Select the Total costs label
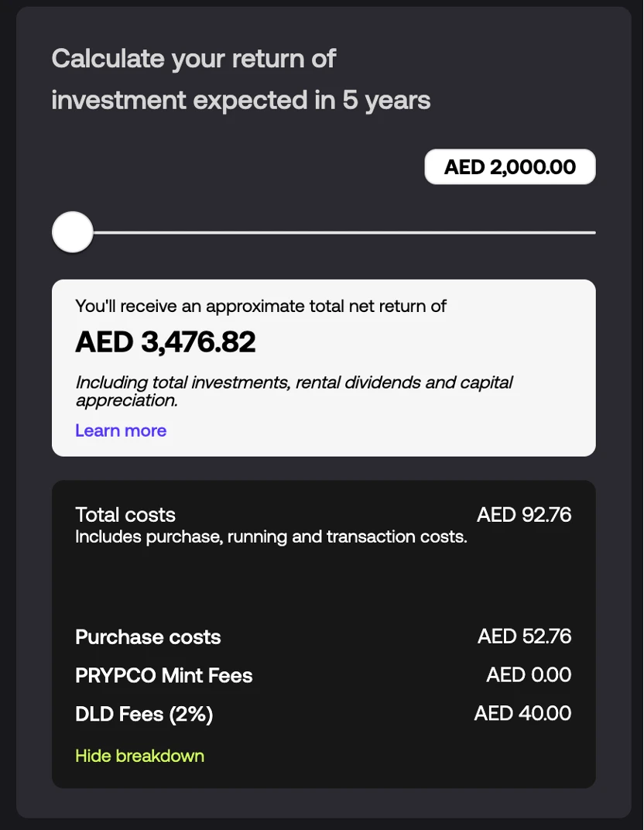Viewport: 644px width, 830px height. (125, 515)
